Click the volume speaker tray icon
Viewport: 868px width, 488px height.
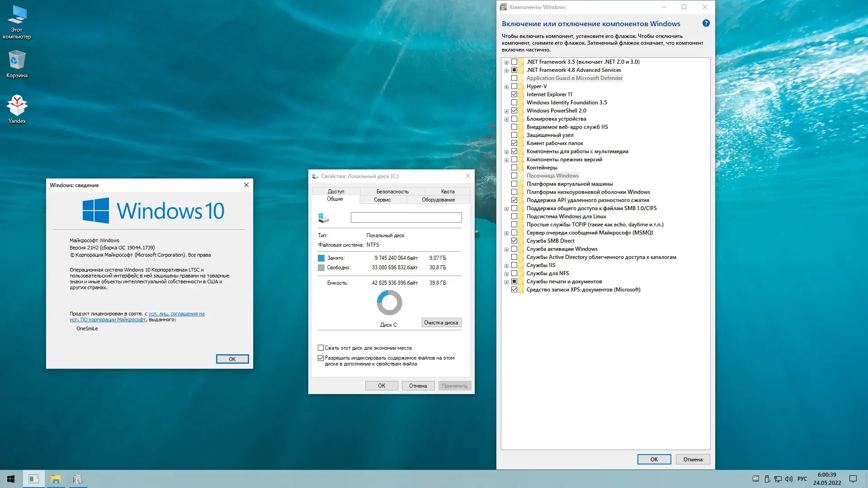point(789,479)
